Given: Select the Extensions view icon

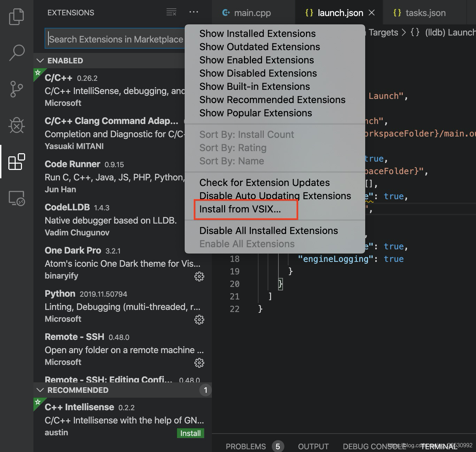Looking at the screenshot, I should click(x=16, y=162).
